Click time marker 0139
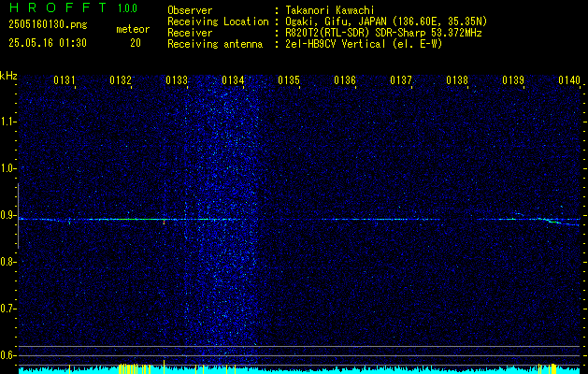The width and height of the screenshot is (588, 374). click(513, 79)
